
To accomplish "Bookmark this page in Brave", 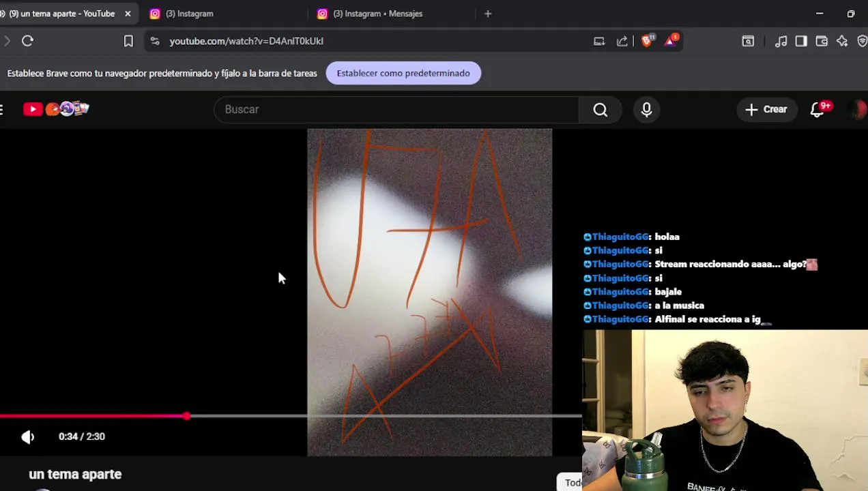I will pos(128,41).
